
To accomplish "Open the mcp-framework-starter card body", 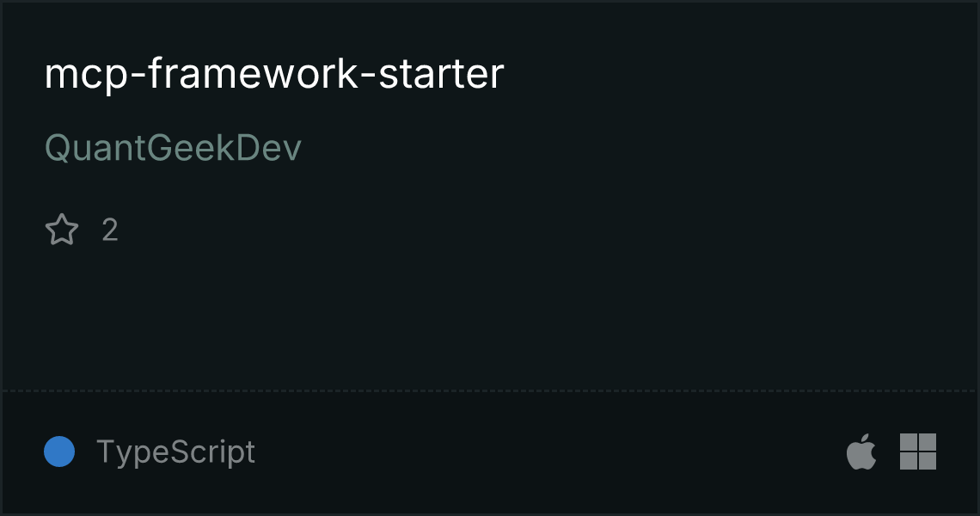I will click(x=490, y=196).
